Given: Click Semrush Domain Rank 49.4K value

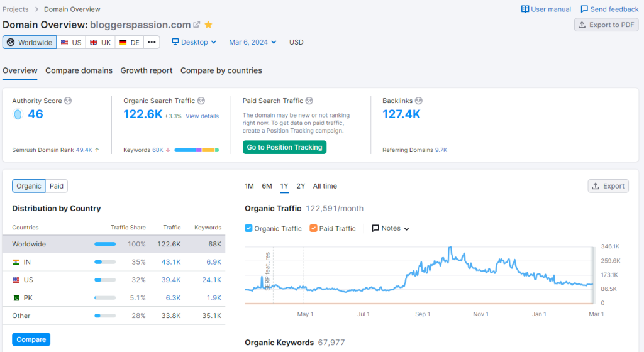Looking at the screenshot, I should pos(84,150).
